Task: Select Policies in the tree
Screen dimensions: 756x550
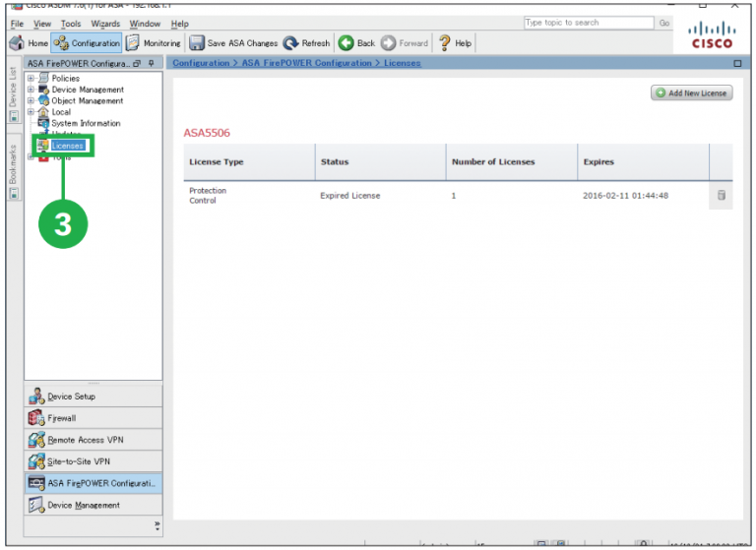Action: pyautogui.click(x=66, y=78)
